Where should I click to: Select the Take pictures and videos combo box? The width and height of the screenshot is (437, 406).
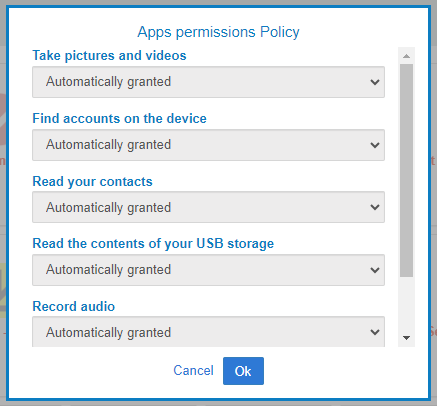(208, 82)
